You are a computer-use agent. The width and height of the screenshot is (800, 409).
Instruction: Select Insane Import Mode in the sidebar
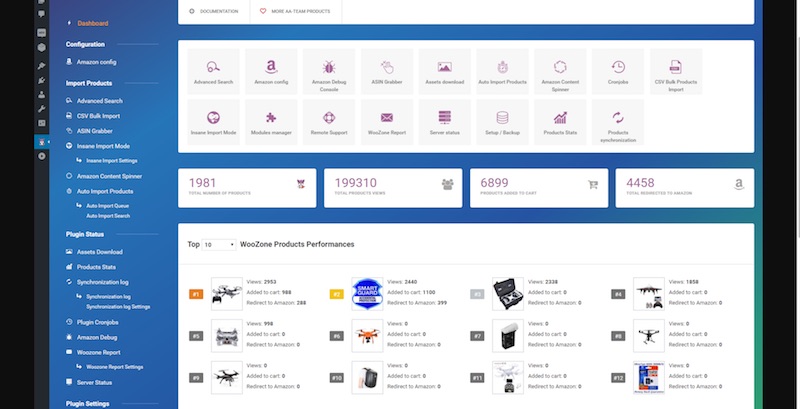tap(103, 146)
